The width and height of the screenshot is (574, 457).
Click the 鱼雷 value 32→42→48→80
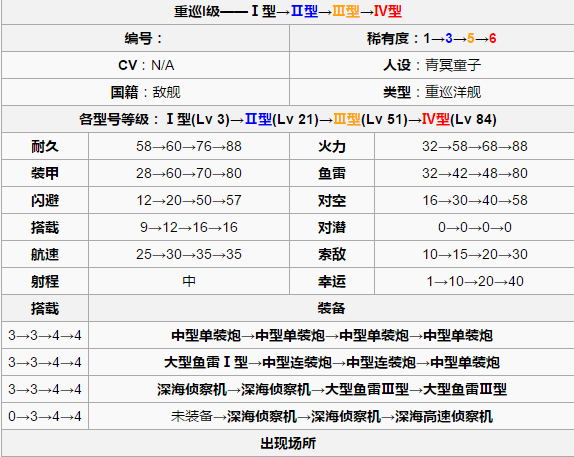point(475,174)
